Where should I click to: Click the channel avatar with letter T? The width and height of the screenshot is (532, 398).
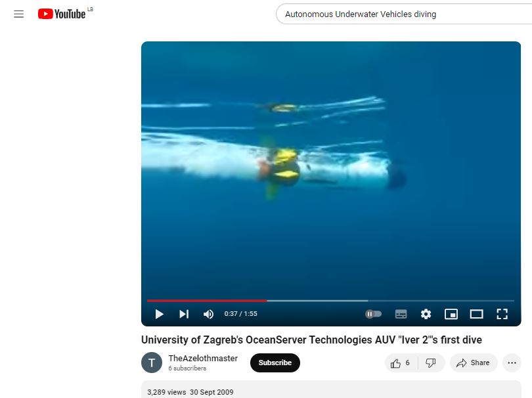coord(152,363)
